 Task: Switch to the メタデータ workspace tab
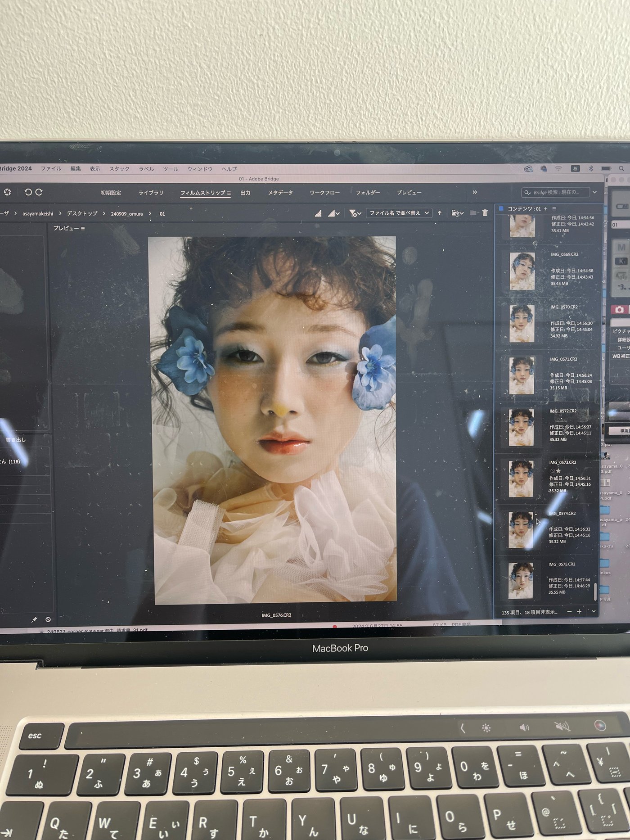280,193
